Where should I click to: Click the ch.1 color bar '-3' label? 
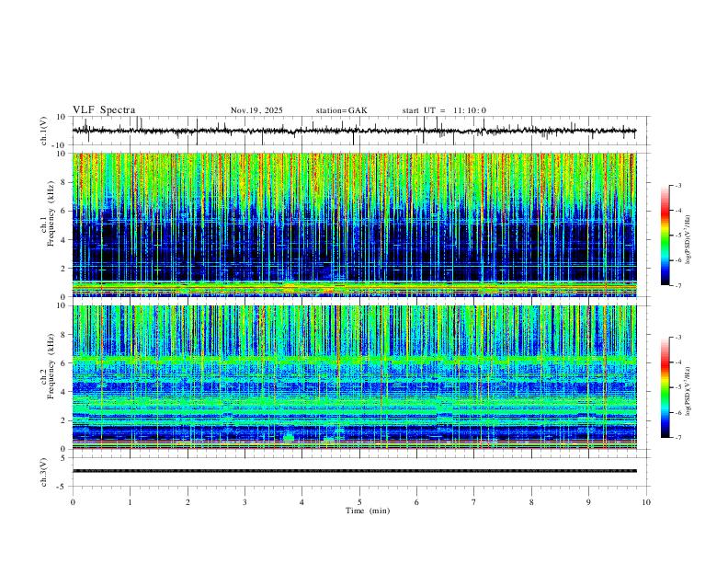click(x=677, y=186)
